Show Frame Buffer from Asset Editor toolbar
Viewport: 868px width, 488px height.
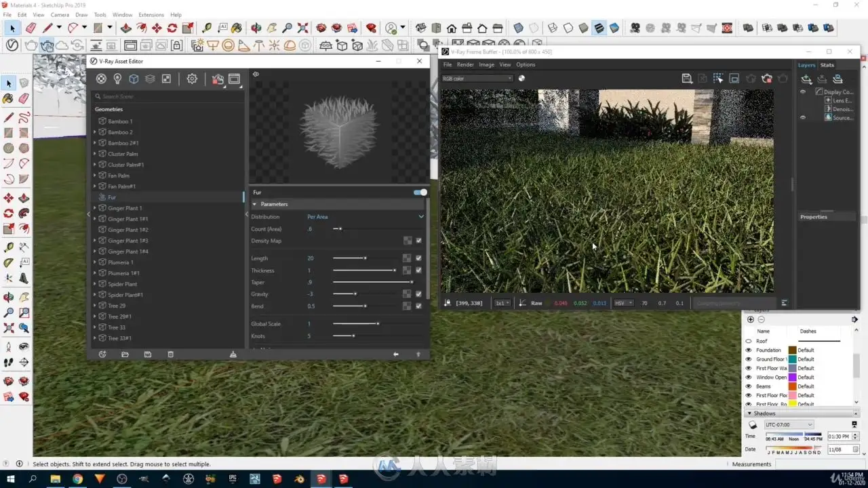[234, 79]
